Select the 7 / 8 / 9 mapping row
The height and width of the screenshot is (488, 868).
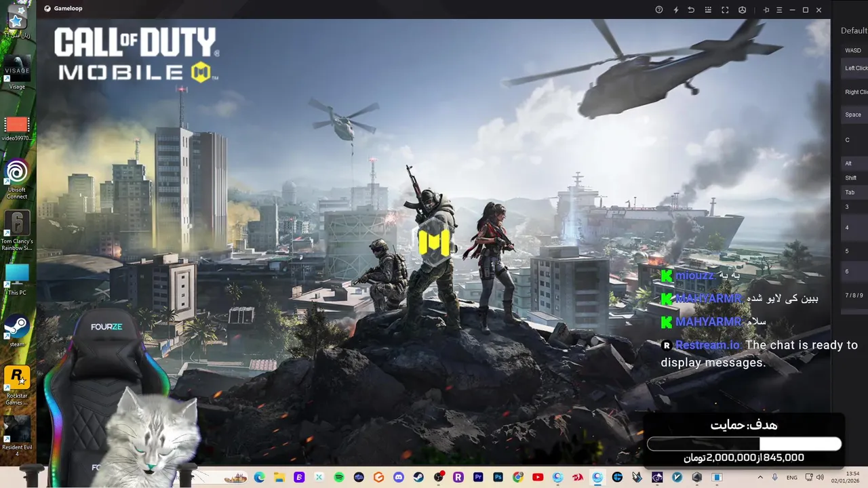[x=854, y=296]
